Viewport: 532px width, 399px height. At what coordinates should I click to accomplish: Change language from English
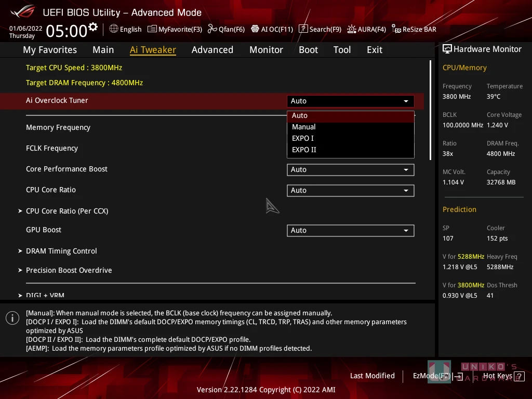[x=130, y=29]
